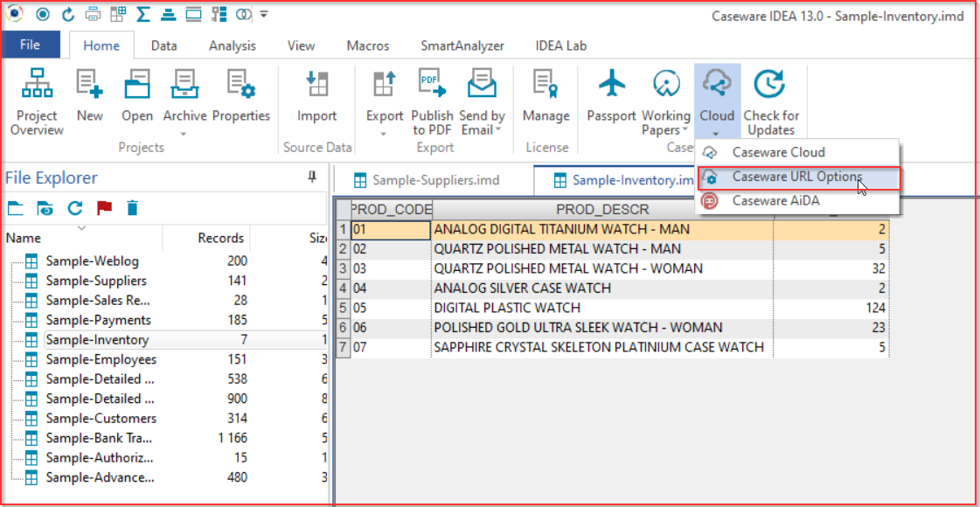Toggle the File Explorer pin icon
This screenshot has width=980, height=507.
point(312,177)
